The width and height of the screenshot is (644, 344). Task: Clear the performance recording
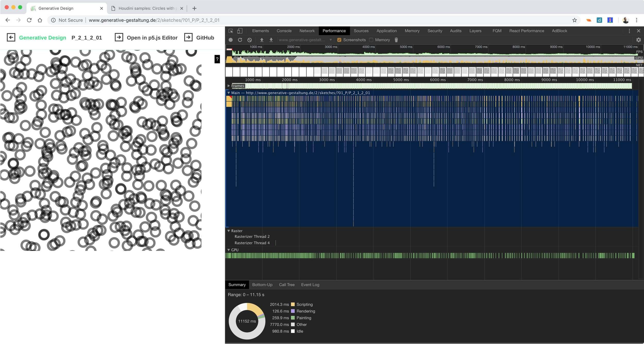(x=249, y=40)
